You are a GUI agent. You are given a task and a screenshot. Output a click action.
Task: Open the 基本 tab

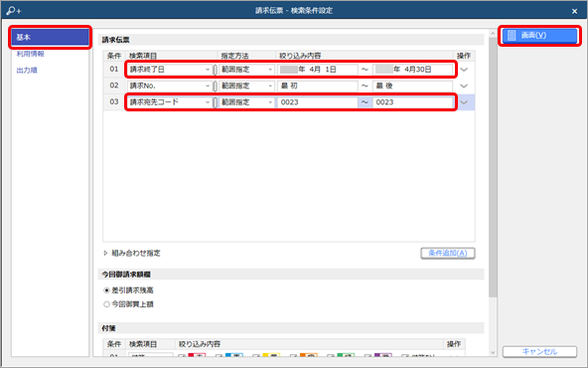click(51, 37)
